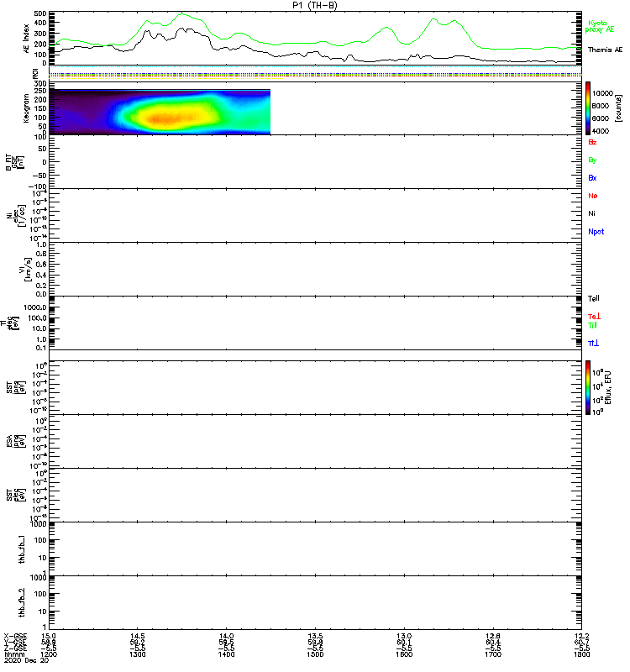The width and height of the screenshot is (630, 672).
Task: Select the green 'Ti||' legend label
Action: [592, 325]
